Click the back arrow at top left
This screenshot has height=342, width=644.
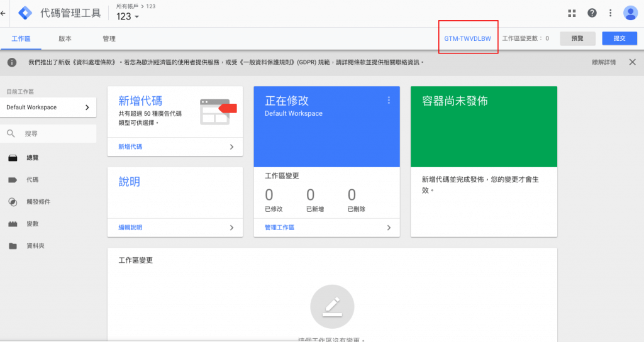click(3, 13)
